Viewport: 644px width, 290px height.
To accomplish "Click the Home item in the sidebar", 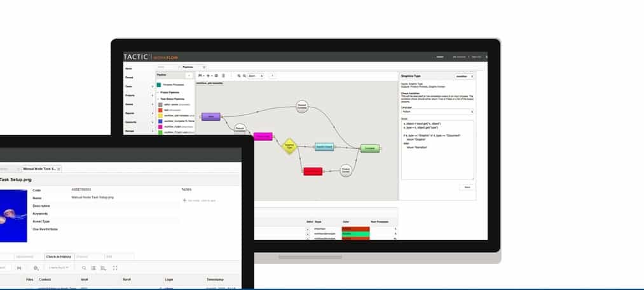I will [x=129, y=69].
